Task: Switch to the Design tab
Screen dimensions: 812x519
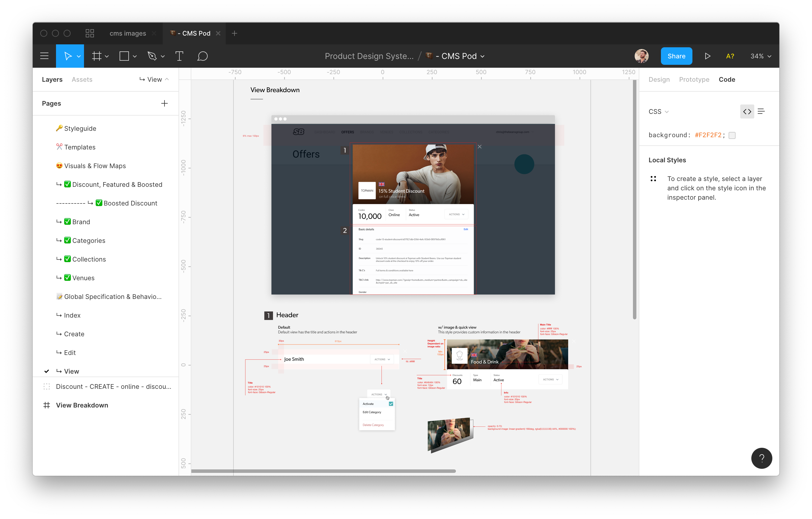Action: 659,79
